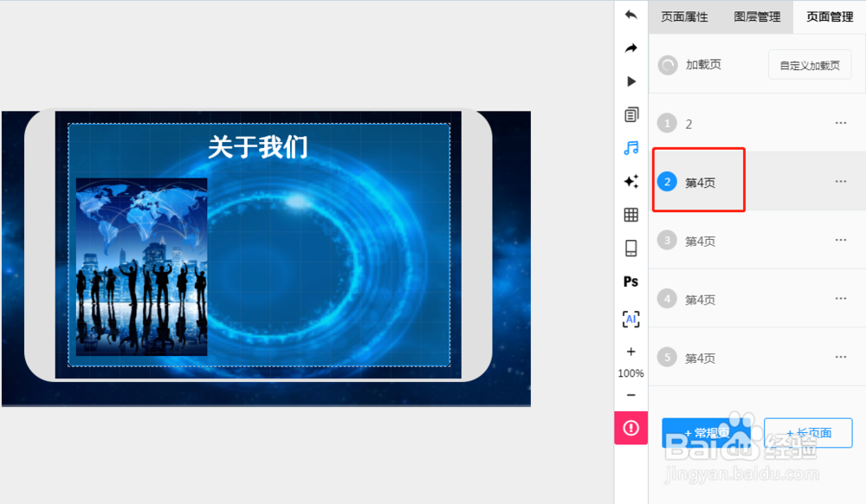Click the Ps import icon

coord(630,281)
